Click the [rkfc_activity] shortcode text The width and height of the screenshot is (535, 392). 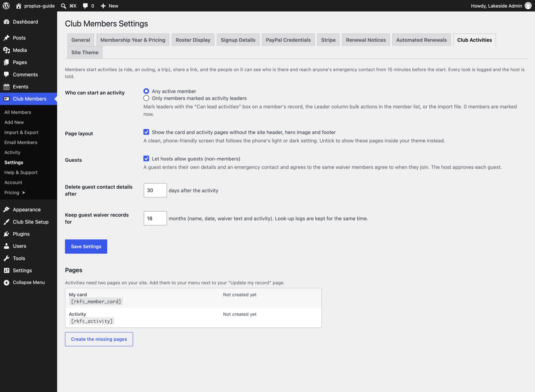tap(92, 321)
